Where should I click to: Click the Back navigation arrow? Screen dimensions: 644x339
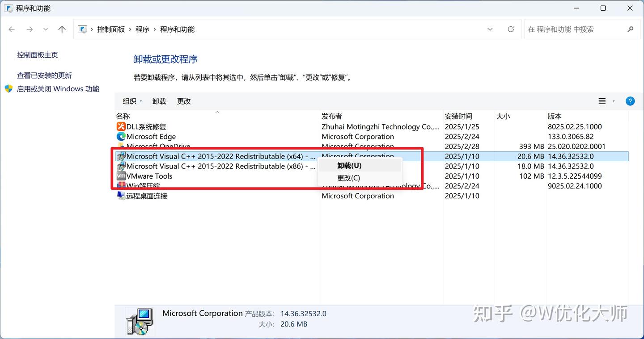pos(12,29)
